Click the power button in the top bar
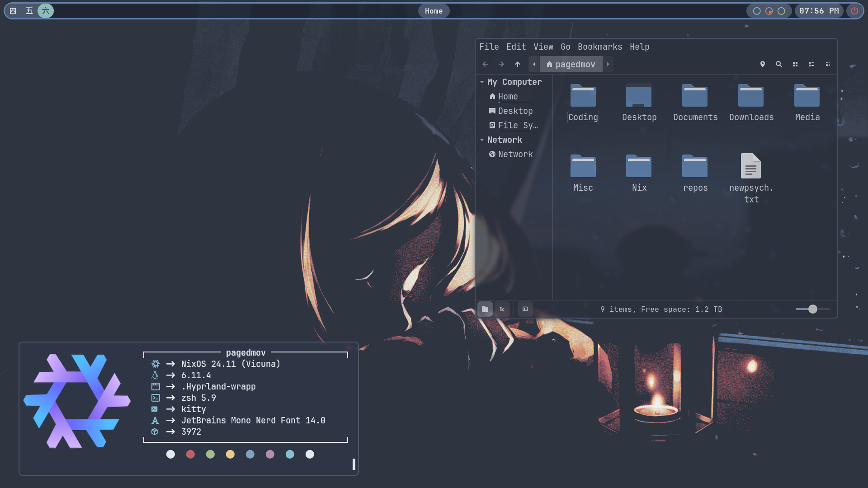The height and width of the screenshot is (488, 868). pos(854,11)
